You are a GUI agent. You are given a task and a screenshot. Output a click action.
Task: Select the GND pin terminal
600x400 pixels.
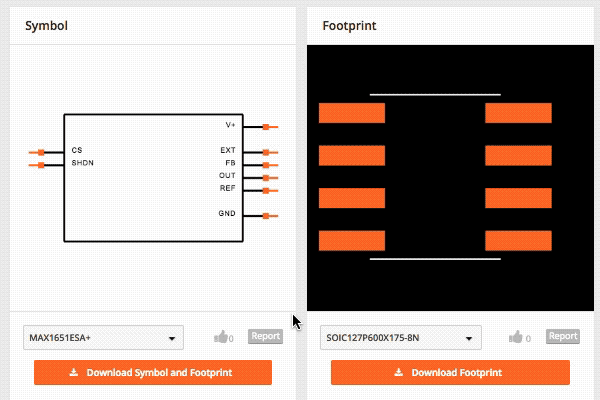pos(267,215)
